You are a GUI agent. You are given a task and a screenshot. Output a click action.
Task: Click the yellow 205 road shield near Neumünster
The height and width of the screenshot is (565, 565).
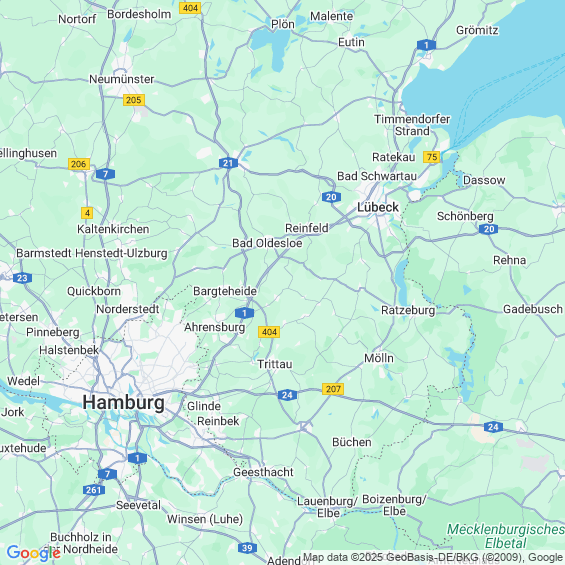[134, 100]
